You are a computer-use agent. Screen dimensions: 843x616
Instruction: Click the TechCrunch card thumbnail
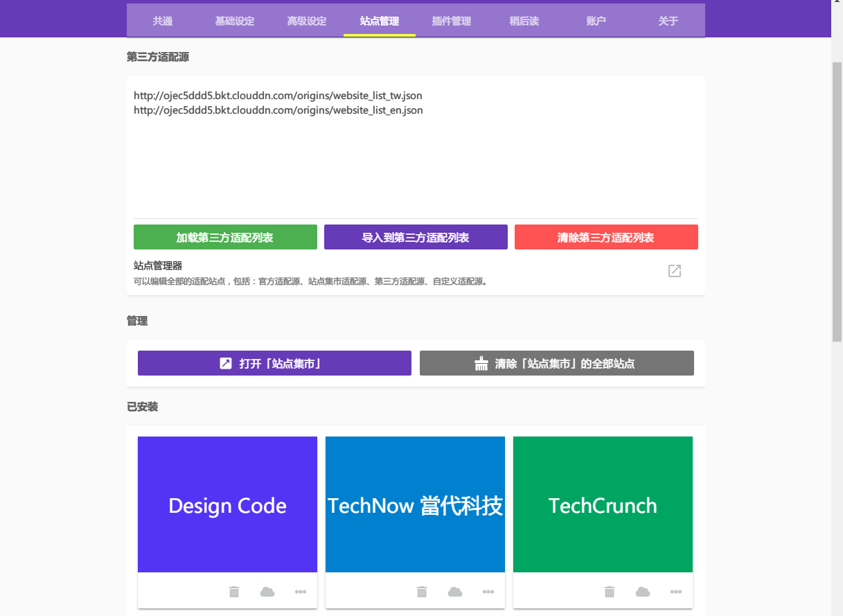pos(603,504)
